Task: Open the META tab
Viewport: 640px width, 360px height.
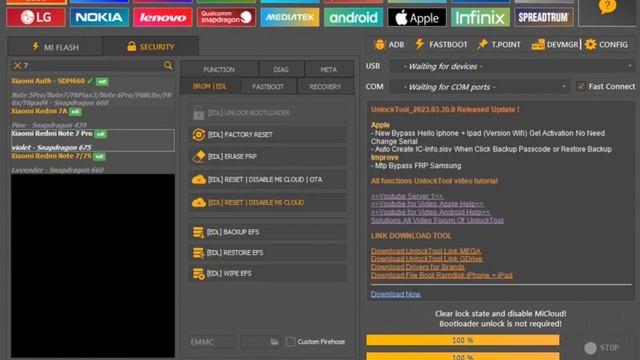Action: (329, 69)
